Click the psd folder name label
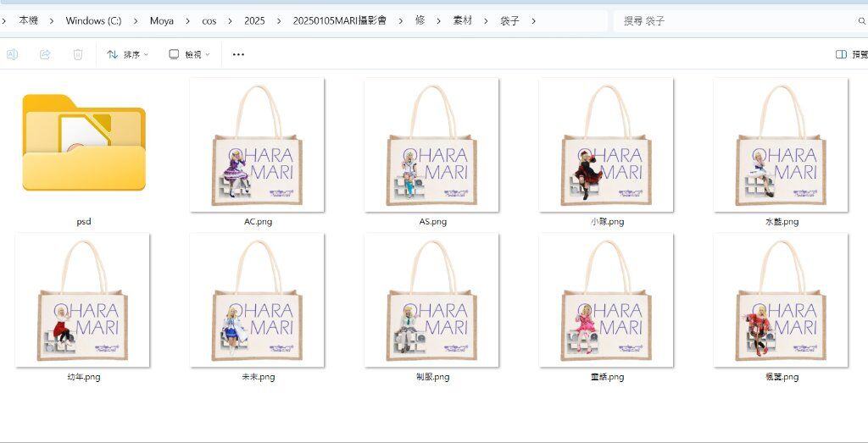The width and height of the screenshot is (868, 443). click(x=84, y=222)
